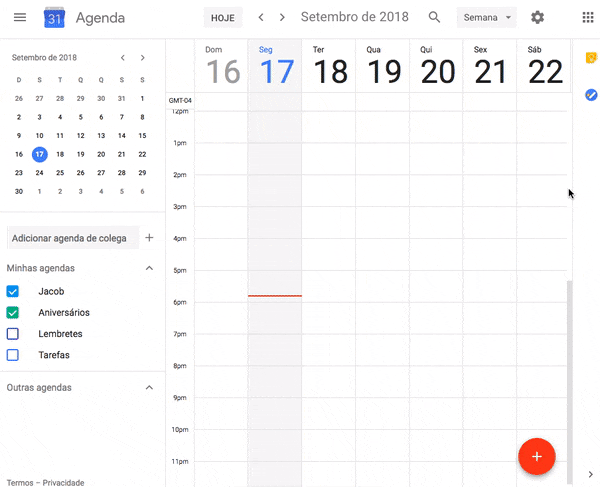Click plus next to Adicionar agenda de colega
Screen dimensions: 600x487
coord(149,238)
